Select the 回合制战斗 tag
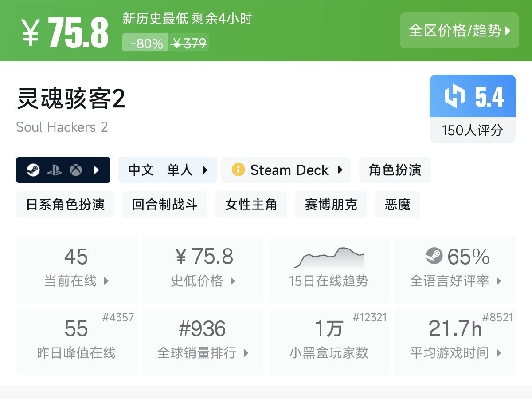This screenshot has width=532, height=399. (x=164, y=205)
